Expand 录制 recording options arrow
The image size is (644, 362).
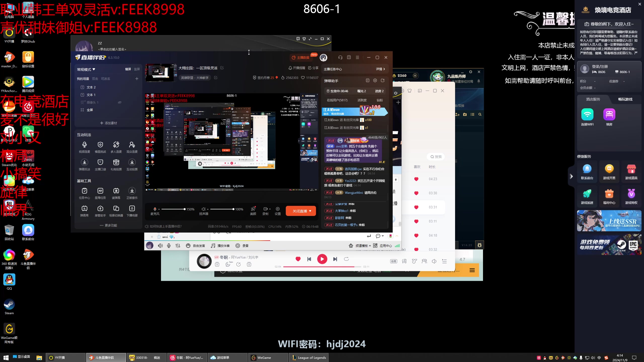tap(270, 209)
